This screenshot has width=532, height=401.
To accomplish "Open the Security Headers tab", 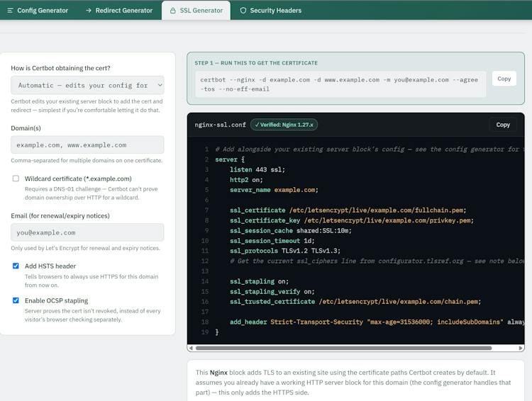I will [x=271, y=11].
